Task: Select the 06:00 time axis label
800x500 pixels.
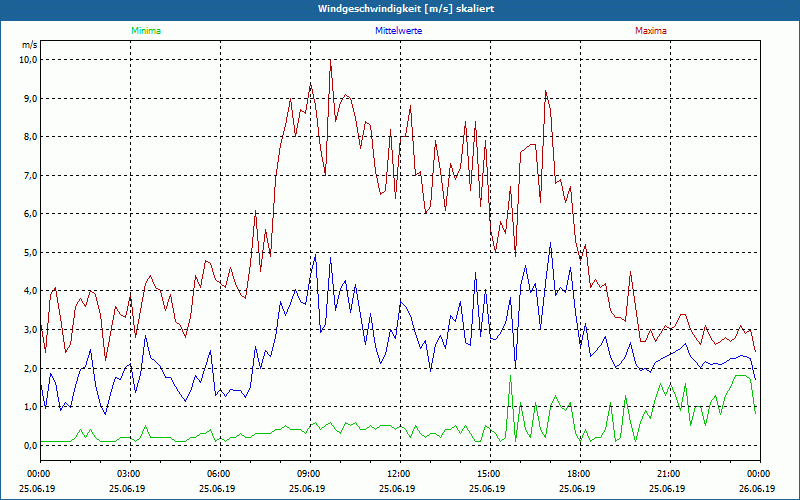Action: click(x=219, y=474)
